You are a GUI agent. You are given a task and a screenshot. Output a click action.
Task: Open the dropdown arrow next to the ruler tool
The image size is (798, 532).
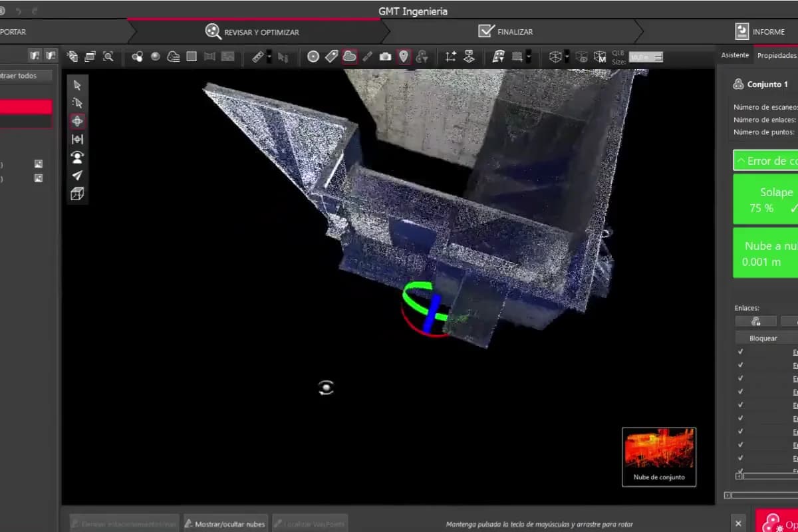(269, 57)
